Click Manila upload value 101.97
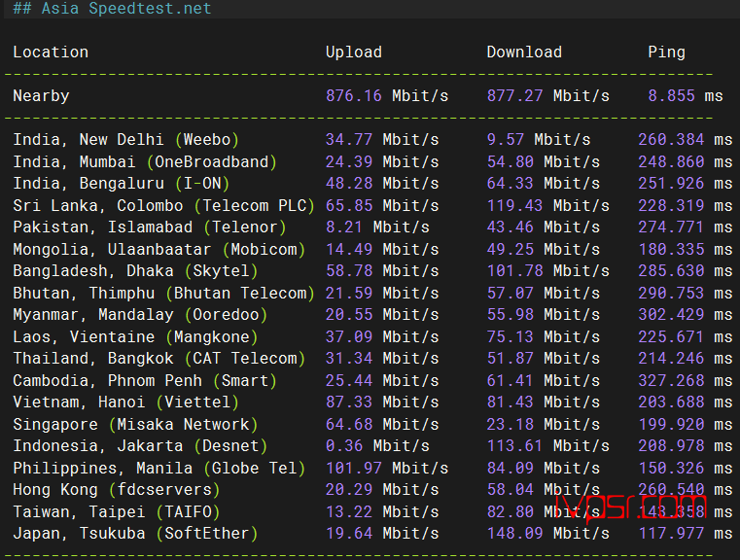Screen dimensions: 740x560 [x=354, y=469]
